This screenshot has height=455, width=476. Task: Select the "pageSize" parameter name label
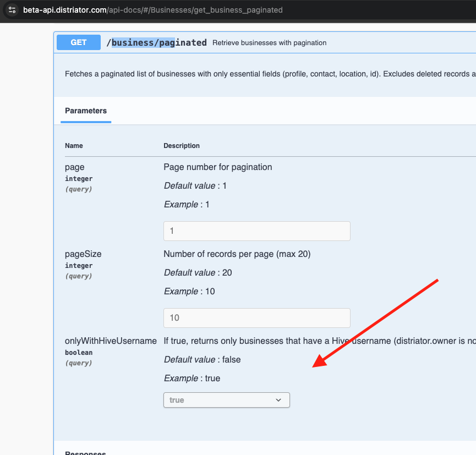[x=83, y=254]
